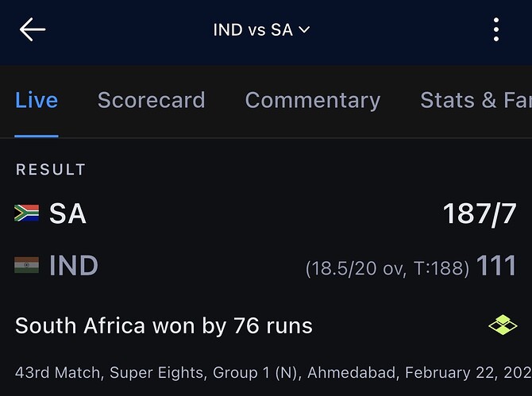This screenshot has width=532, height=396.
Task: Select the partially visible Stats tab
Action: click(x=475, y=100)
